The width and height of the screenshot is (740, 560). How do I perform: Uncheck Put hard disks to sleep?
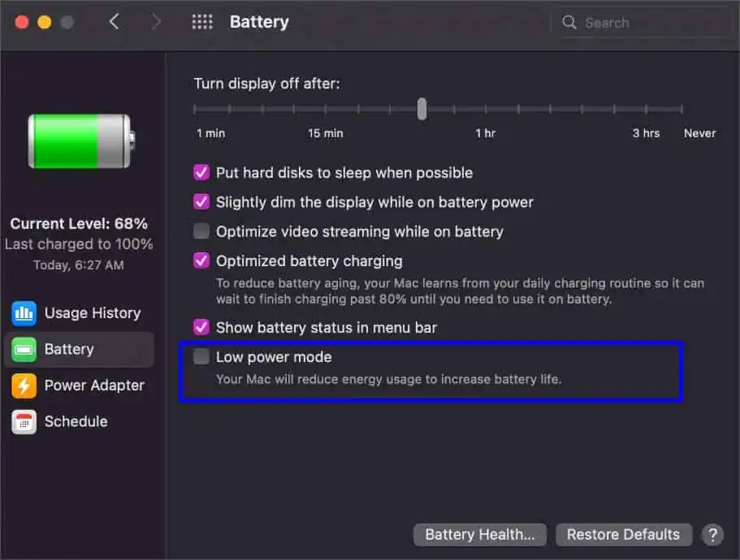tap(201, 173)
